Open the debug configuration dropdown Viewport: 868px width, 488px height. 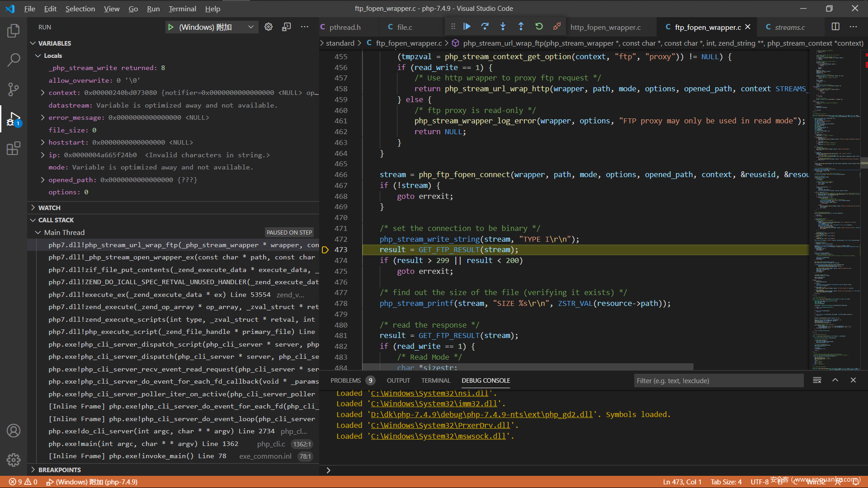tap(250, 27)
